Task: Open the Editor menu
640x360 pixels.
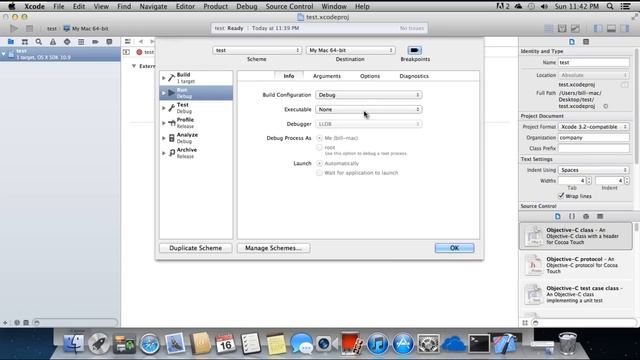Action: [x=185, y=6]
